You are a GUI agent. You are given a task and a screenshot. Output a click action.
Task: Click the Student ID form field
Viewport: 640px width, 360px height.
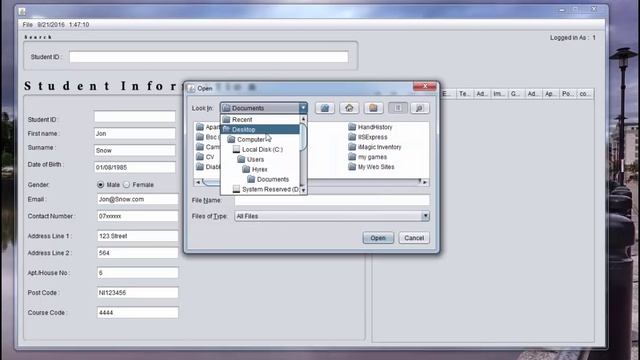(x=135, y=117)
